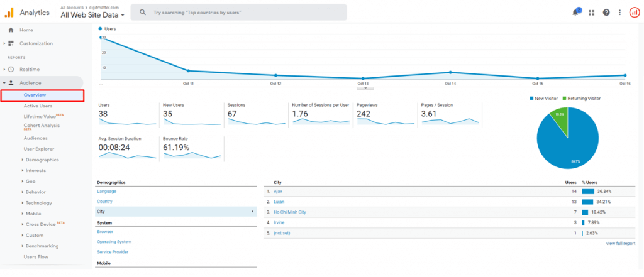Screen dimensions: 644x277
Task: Select Overview under Audience
Action: coord(35,95)
